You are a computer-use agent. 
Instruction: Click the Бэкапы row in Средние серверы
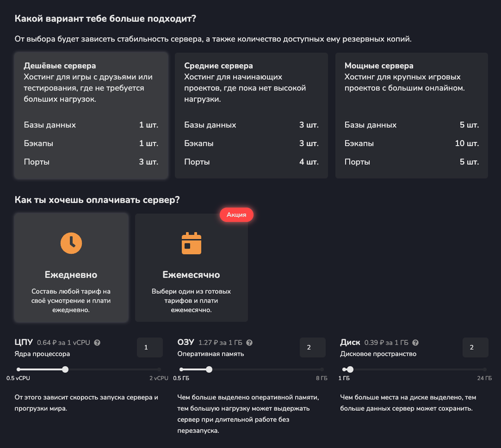251,143
